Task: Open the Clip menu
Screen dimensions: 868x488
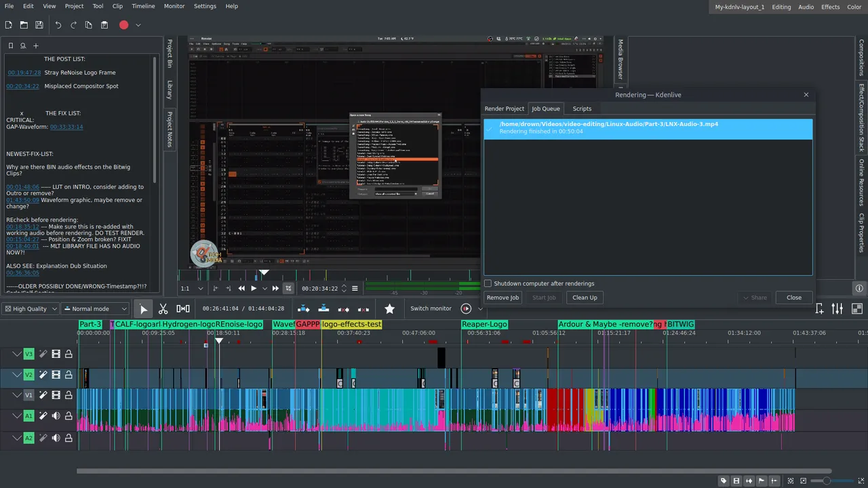Action: [117, 6]
